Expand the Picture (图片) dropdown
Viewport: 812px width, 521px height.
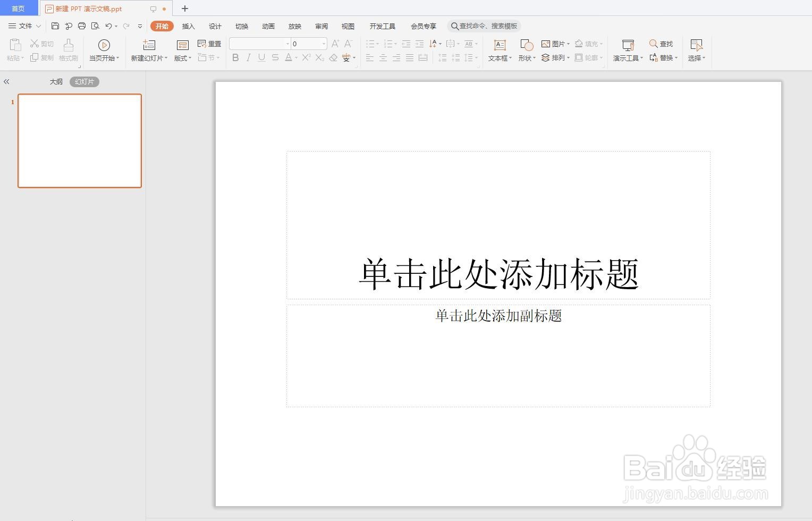[x=568, y=44]
